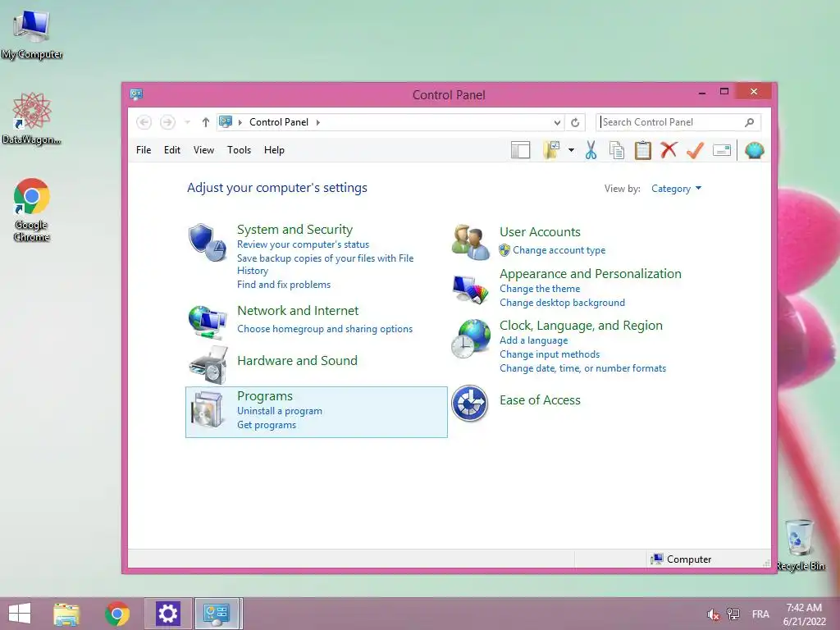Click the System and Security shield icon
The image size is (840, 630).
pyautogui.click(x=208, y=243)
